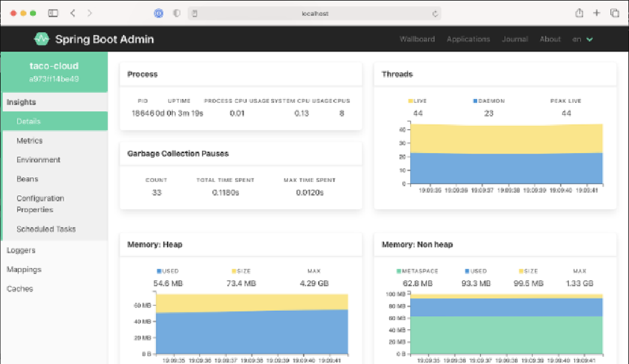Click the Garbage Collection Pauses heading
Screen dimensions: 629x364
pyautogui.click(x=178, y=154)
